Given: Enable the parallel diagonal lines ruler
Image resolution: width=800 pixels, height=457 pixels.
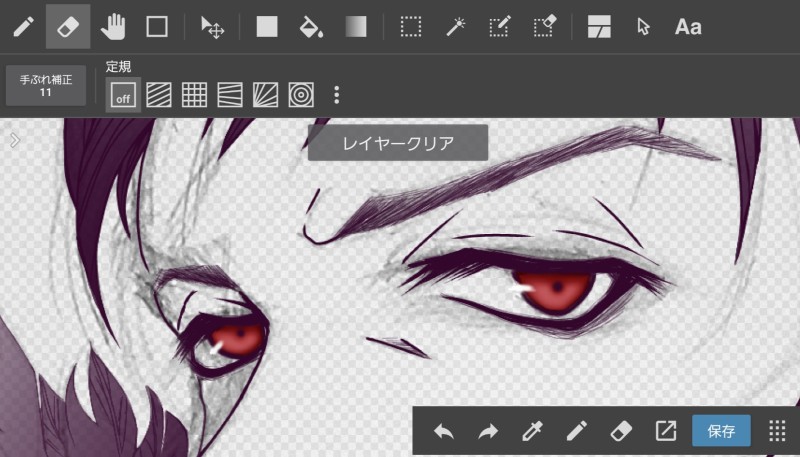Looking at the screenshot, I should pos(159,95).
